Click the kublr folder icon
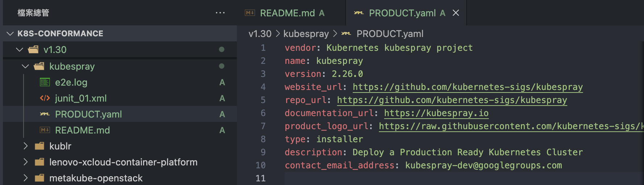Image resolution: width=644 pixels, height=185 pixels. 39,146
